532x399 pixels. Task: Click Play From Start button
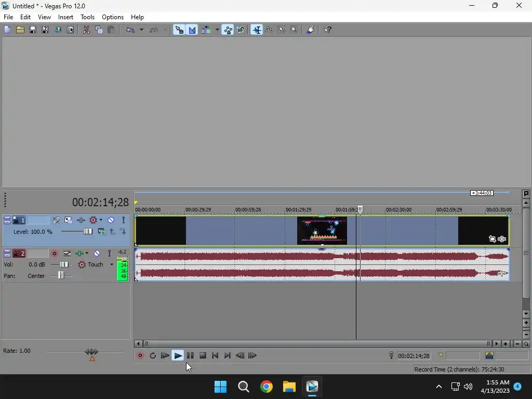click(x=165, y=355)
